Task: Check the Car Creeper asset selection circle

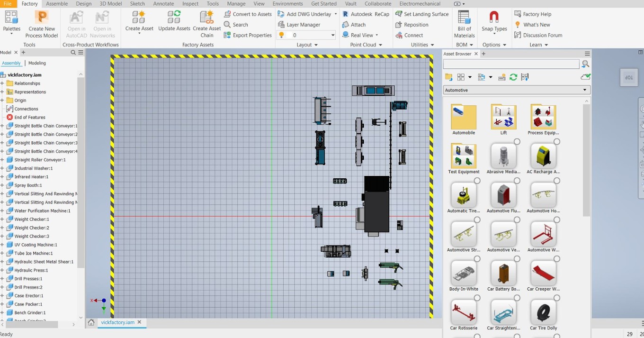Action: (556, 259)
